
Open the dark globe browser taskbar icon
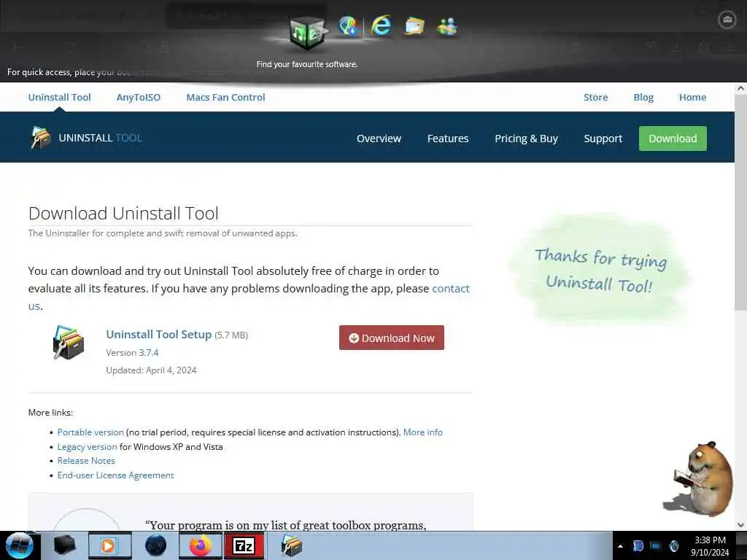(x=155, y=545)
